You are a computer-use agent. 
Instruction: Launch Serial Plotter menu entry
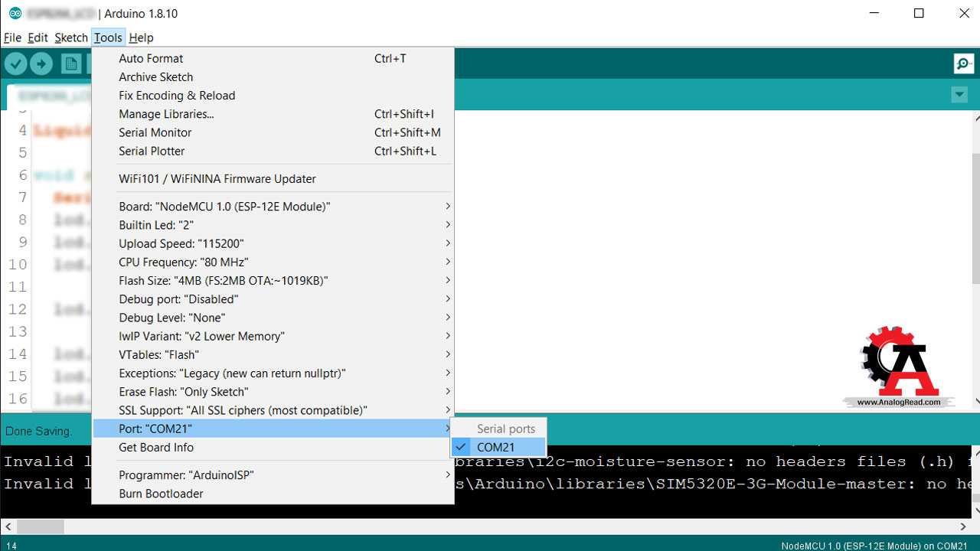tap(273, 151)
